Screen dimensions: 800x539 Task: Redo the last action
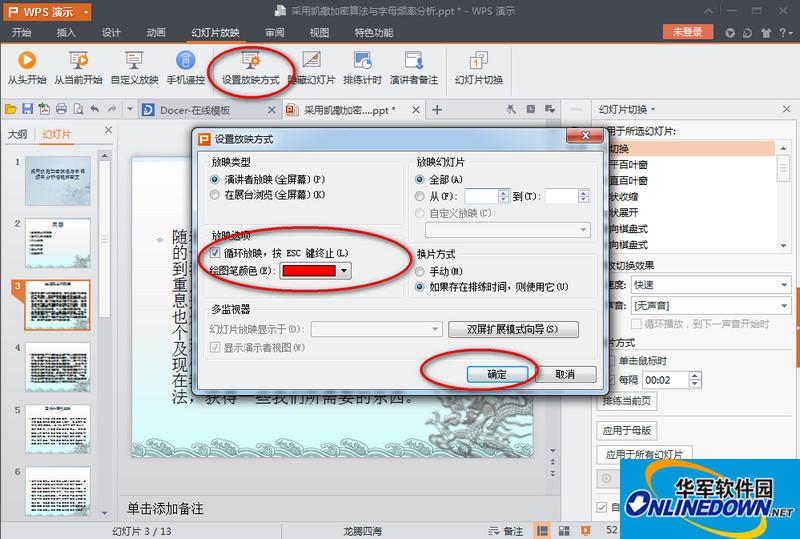pyautogui.click(x=112, y=109)
